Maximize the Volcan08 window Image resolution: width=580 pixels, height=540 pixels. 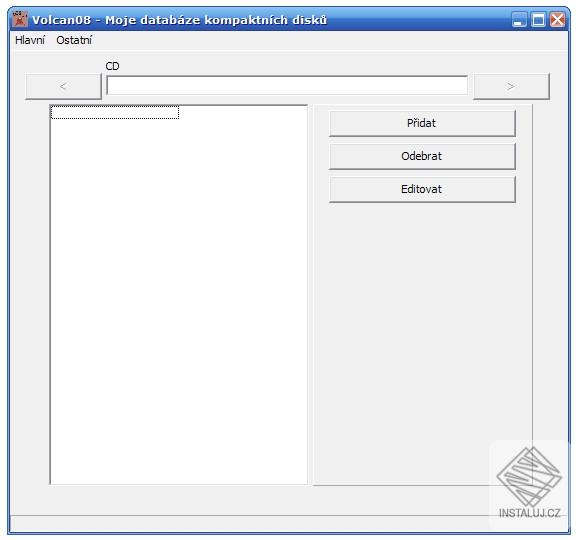tap(538, 20)
